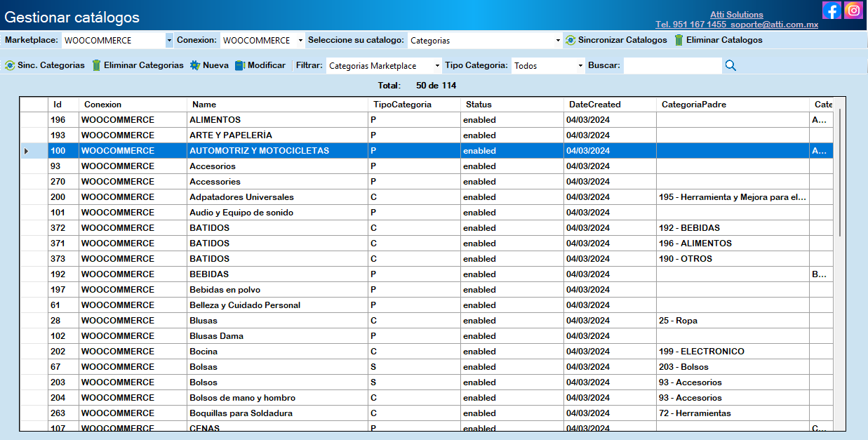Expand the Marketplace dropdown
The height and width of the screenshot is (440, 868).
coord(169,41)
